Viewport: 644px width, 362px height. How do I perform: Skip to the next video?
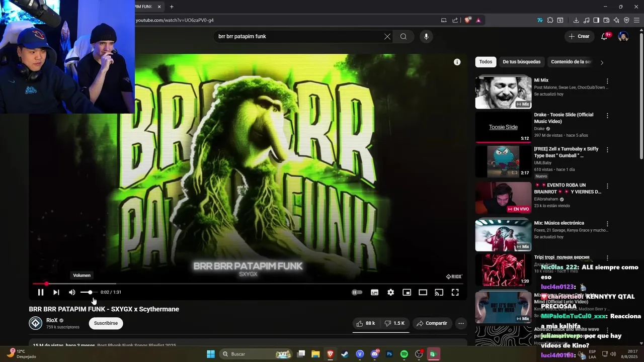coord(56,292)
